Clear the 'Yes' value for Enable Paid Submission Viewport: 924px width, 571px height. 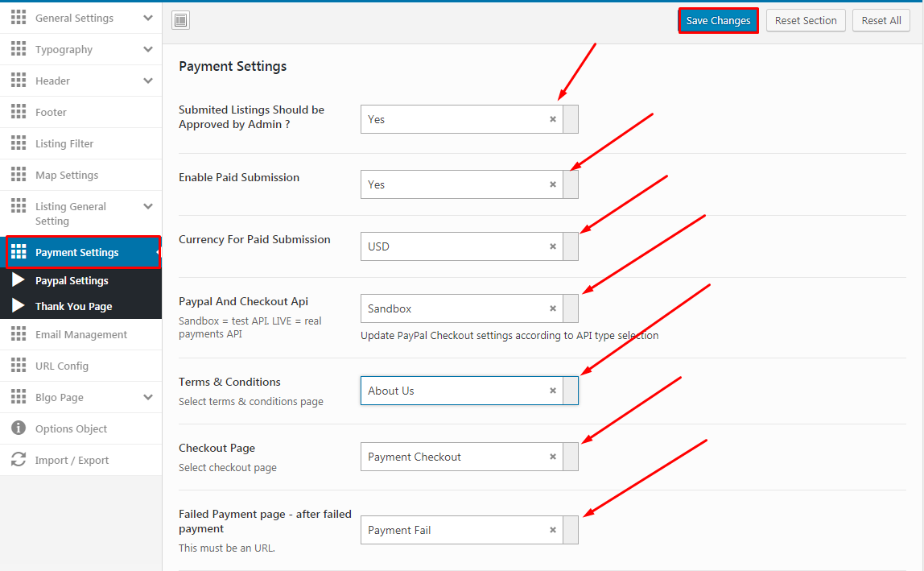tap(553, 184)
